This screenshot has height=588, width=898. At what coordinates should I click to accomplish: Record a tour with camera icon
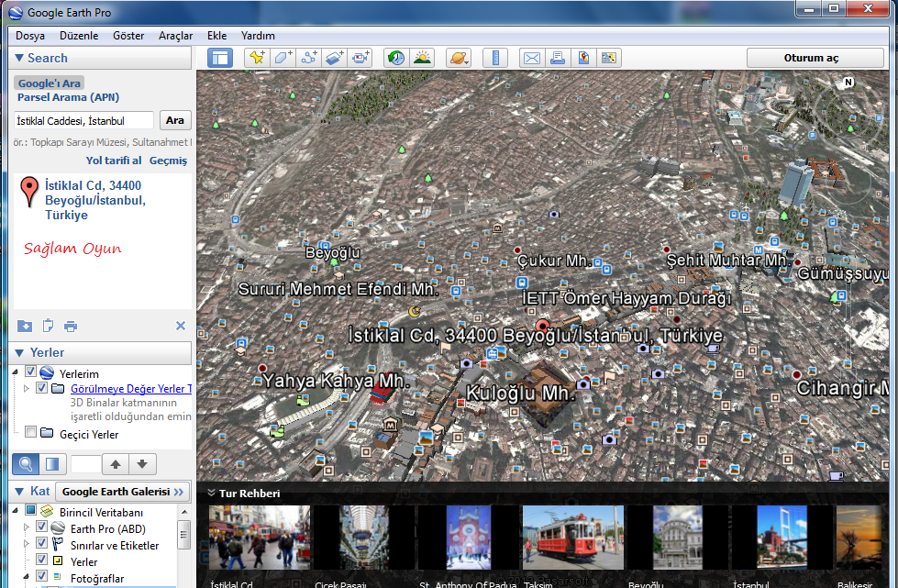[x=360, y=58]
